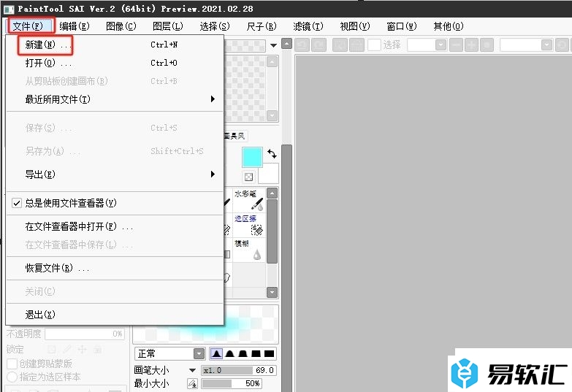Choose the hardest square brush edge shape

click(270, 353)
